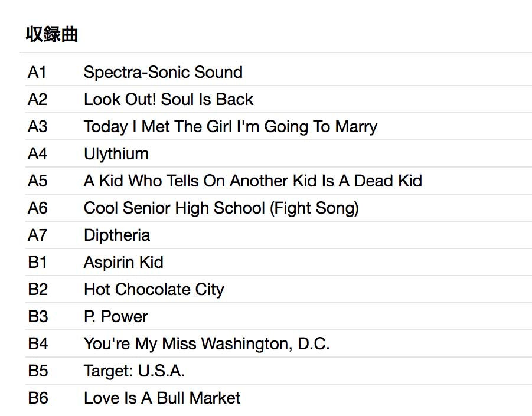Click the A1 track position label
The width and height of the screenshot is (532, 416).
pyautogui.click(x=37, y=72)
